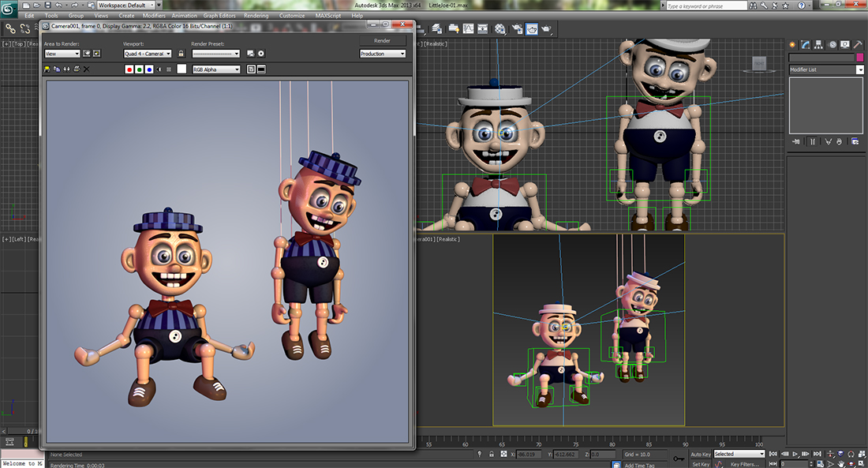Image resolution: width=868 pixels, height=468 pixels.
Task: Toggle the green channel display
Action: click(139, 69)
